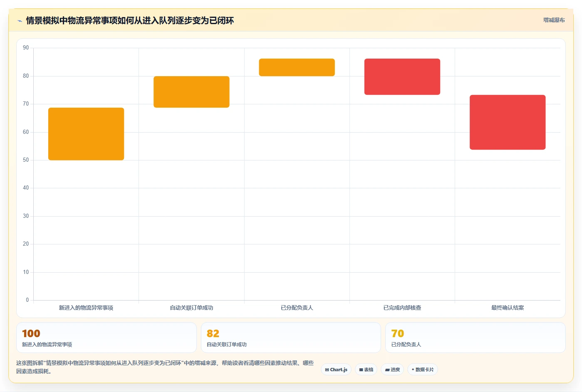The image size is (582, 392).
Task: Click the x-axis label 已完成内部核查
Action: click(402, 308)
